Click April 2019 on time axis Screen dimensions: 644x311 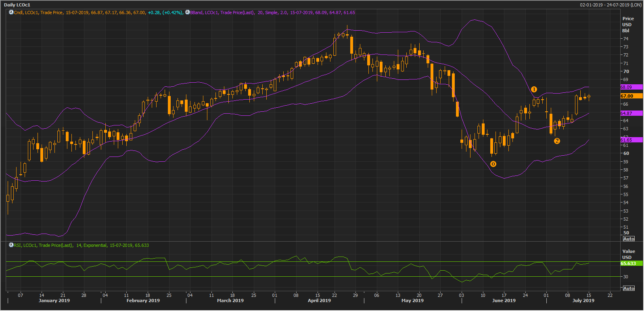(319, 301)
